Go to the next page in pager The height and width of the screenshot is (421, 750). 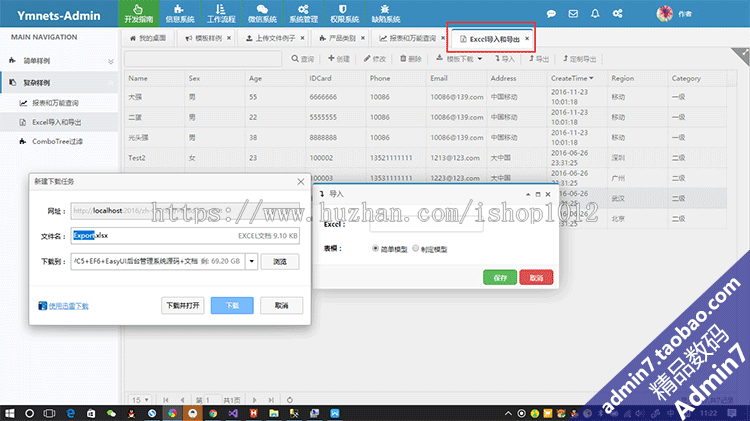(254, 400)
